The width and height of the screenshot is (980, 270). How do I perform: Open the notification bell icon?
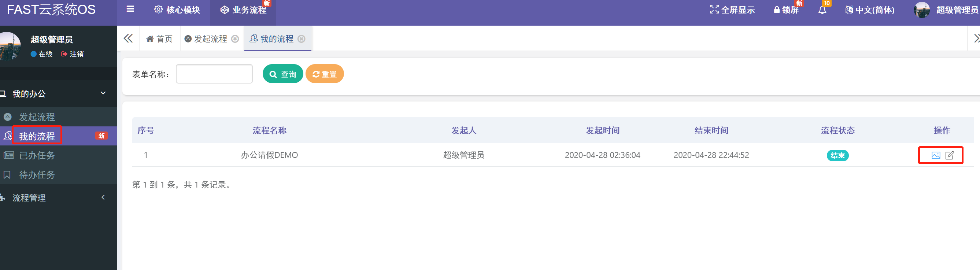tap(822, 10)
